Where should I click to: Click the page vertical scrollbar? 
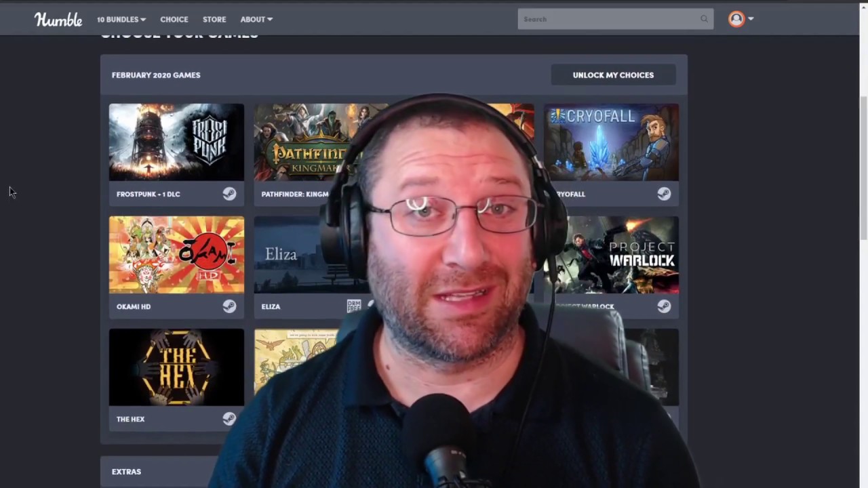(x=863, y=167)
